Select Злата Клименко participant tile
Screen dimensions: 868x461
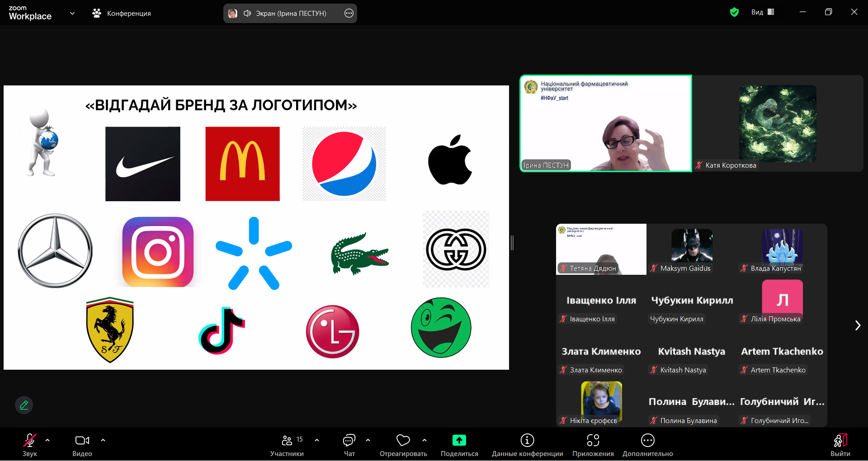[601, 351]
